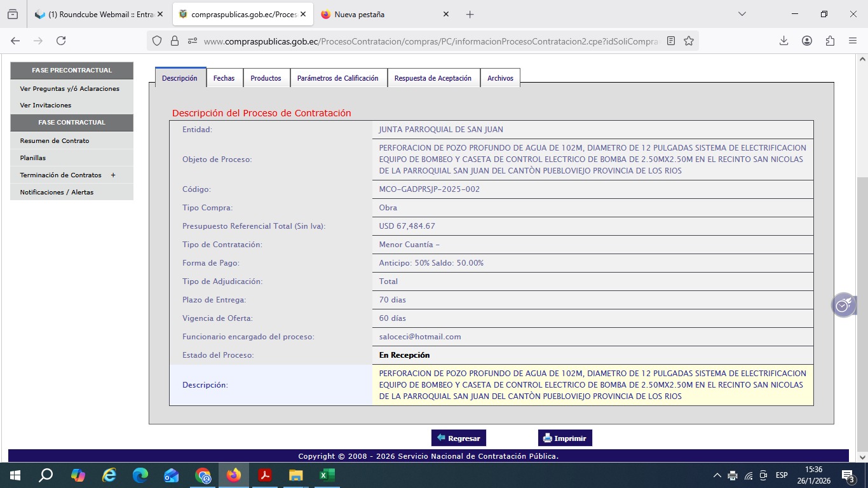This screenshot has height=488, width=868.
Task: Show hidden system tray icons
Action: point(717,475)
